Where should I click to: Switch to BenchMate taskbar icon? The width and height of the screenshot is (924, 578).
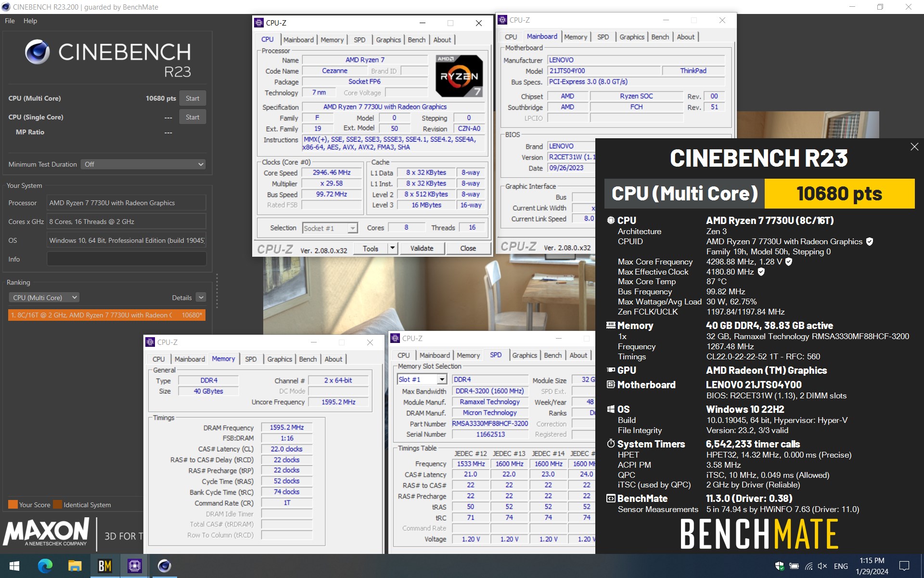point(104,566)
